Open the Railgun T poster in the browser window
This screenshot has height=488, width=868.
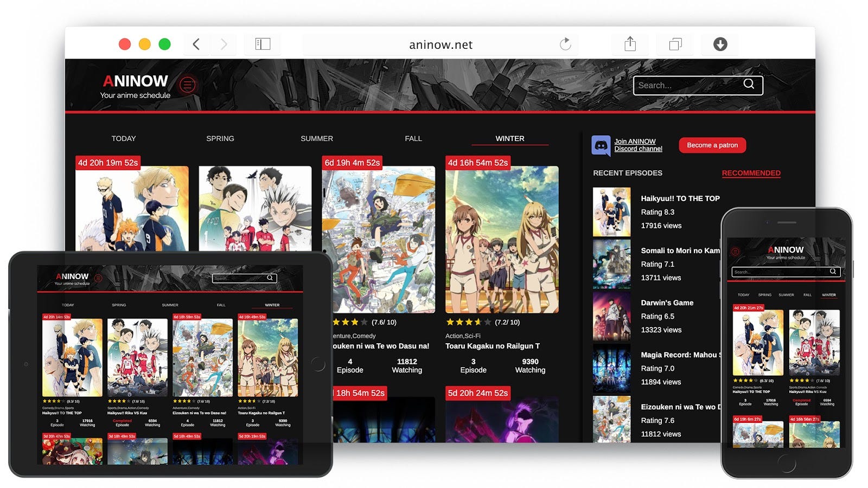(502, 240)
